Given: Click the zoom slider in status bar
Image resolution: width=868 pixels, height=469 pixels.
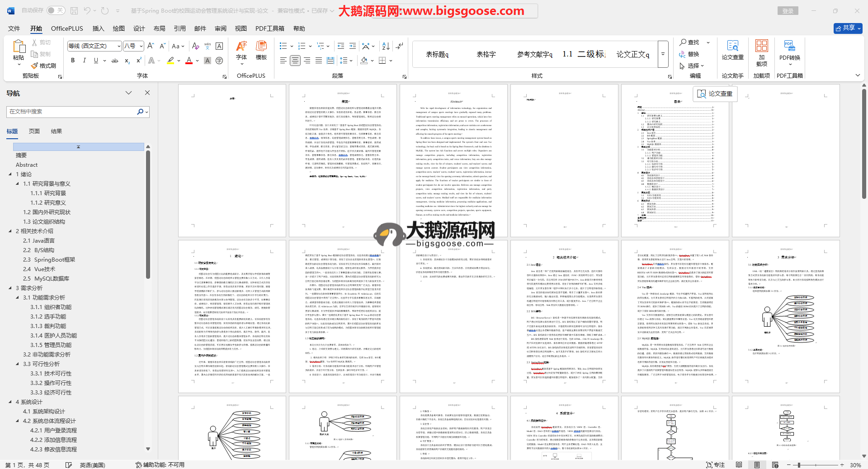Looking at the screenshot, I should (799, 465).
